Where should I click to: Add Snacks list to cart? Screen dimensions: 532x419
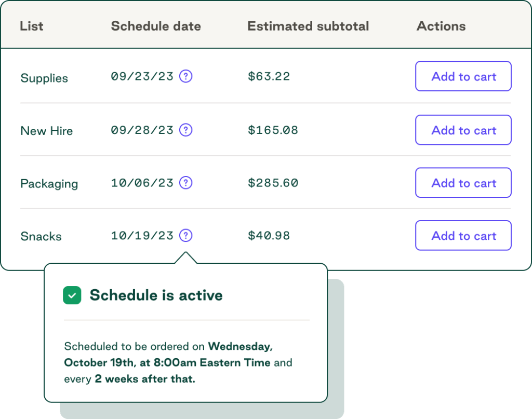point(463,235)
